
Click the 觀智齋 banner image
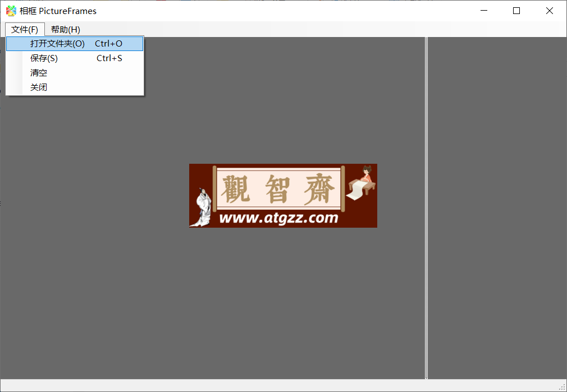pyautogui.click(x=283, y=196)
